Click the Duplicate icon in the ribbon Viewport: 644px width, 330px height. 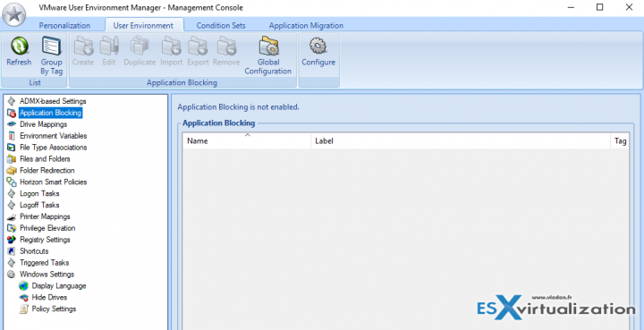(140, 46)
